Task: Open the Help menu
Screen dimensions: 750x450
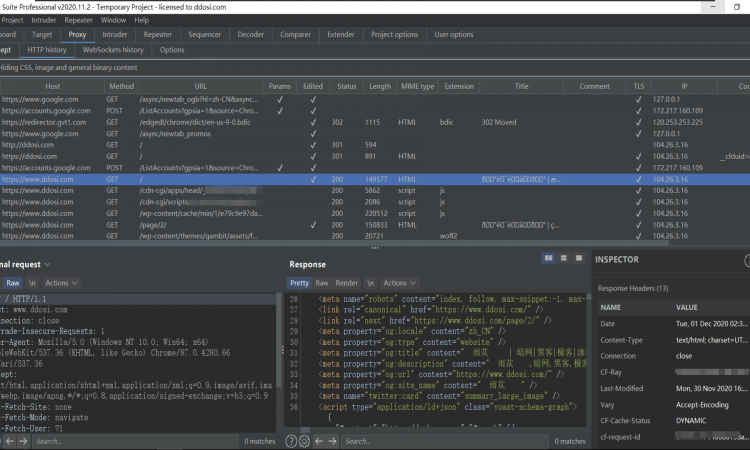Action: tap(141, 20)
